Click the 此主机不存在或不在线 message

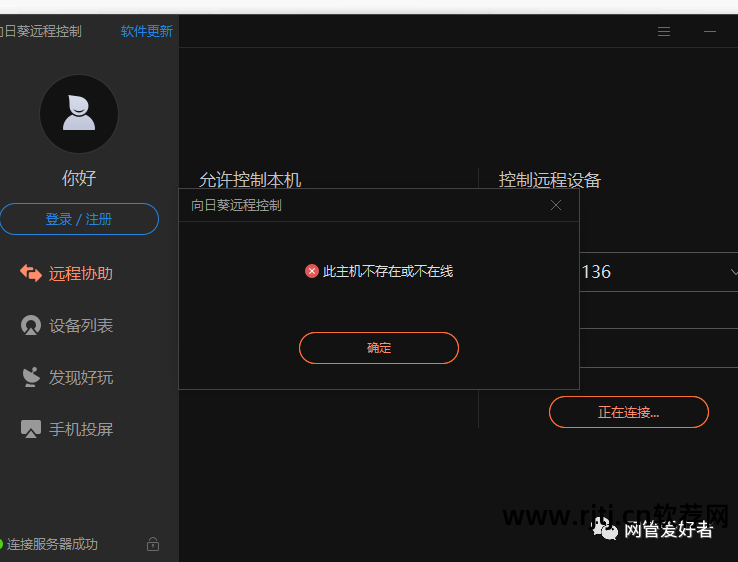pyautogui.click(x=388, y=271)
